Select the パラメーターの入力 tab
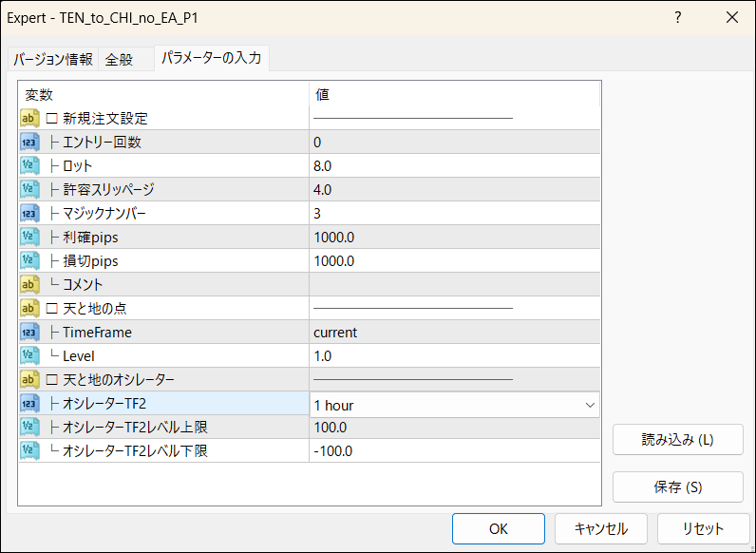The width and height of the screenshot is (756, 553). click(211, 59)
